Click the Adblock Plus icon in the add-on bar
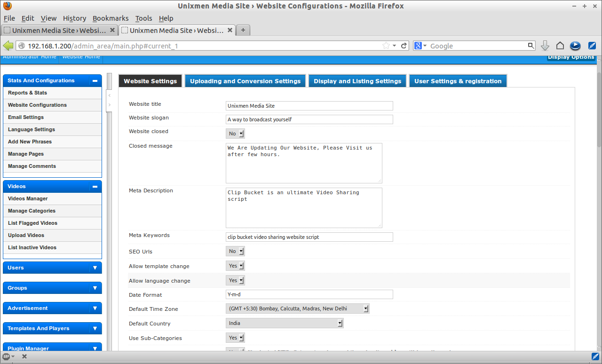Viewport: 602px width, 364px height. 6,356
